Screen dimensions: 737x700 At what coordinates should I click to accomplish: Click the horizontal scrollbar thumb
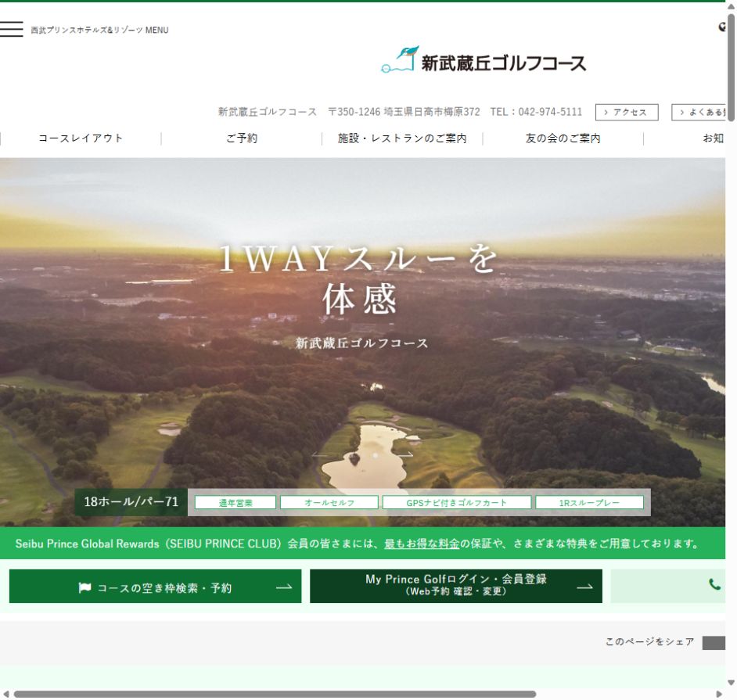[275, 694]
